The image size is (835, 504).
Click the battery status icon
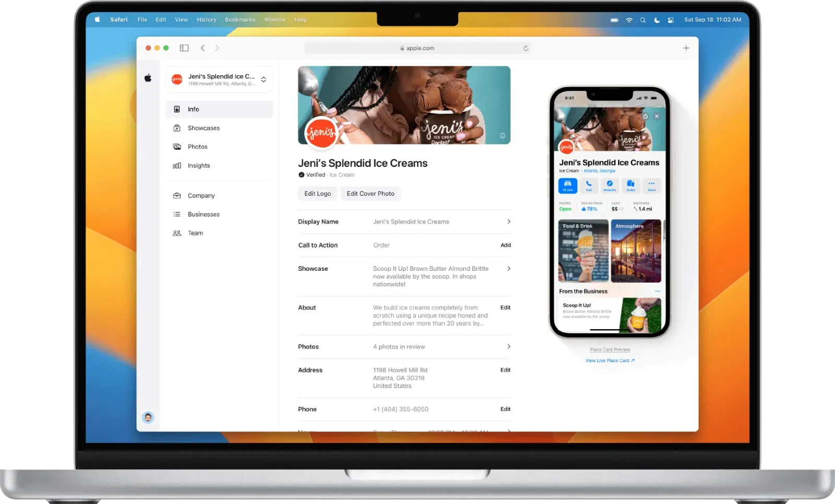(x=615, y=20)
